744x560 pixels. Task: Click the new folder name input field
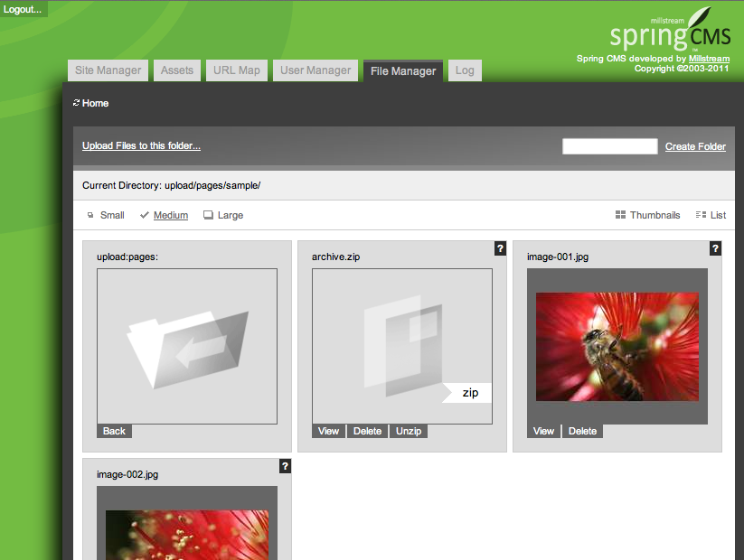click(609, 146)
